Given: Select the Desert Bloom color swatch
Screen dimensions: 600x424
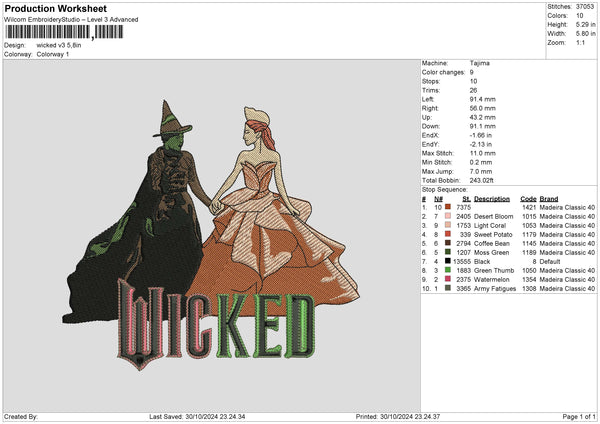Looking at the screenshot, I should pyautogui.click(x=448, y=216).
